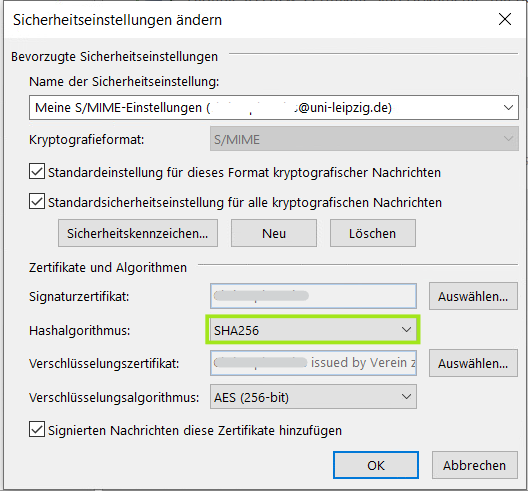Toggle Standardsicherheitseinstellung für alle kryptografischen Nachrichten
528x491 pixels.
pos(37,201)
